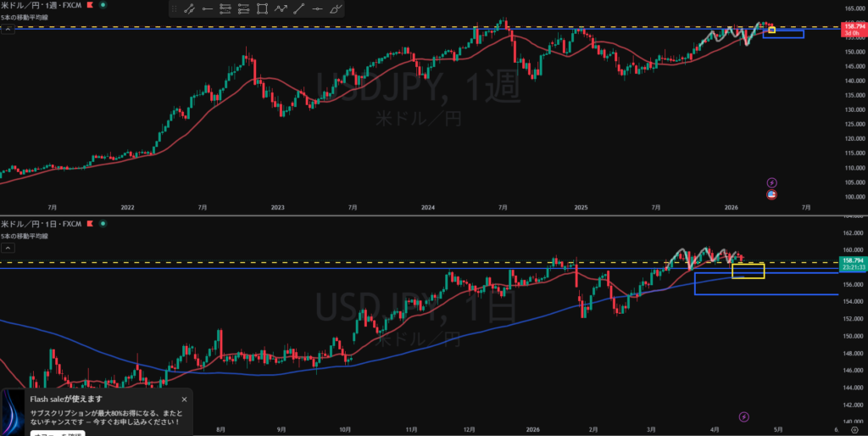
Task: Collapse the daily chart indicator legend
Action: [x=8, y=248]
